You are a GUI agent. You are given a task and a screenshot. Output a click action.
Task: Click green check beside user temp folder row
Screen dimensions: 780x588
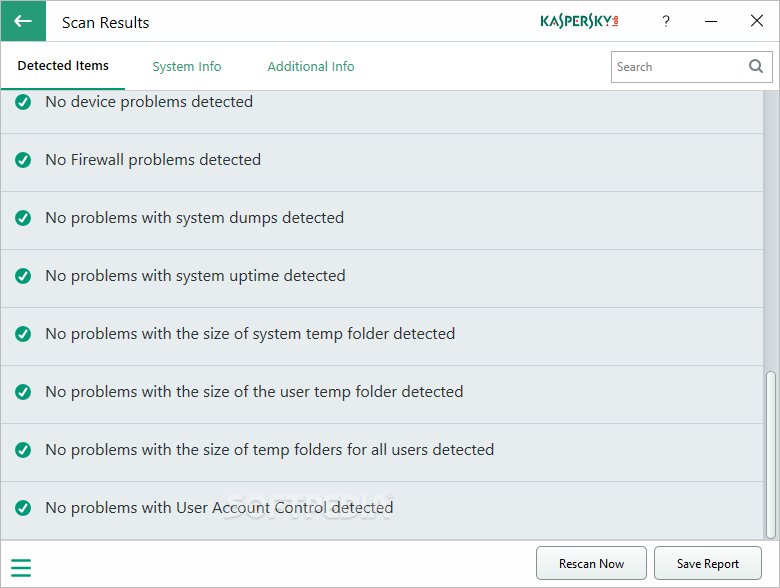[23, 392]
